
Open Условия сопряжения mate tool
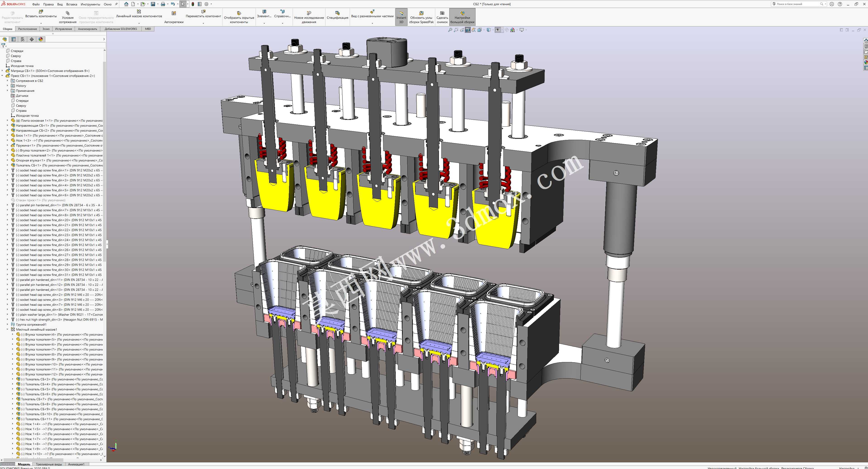coord(68,17)
